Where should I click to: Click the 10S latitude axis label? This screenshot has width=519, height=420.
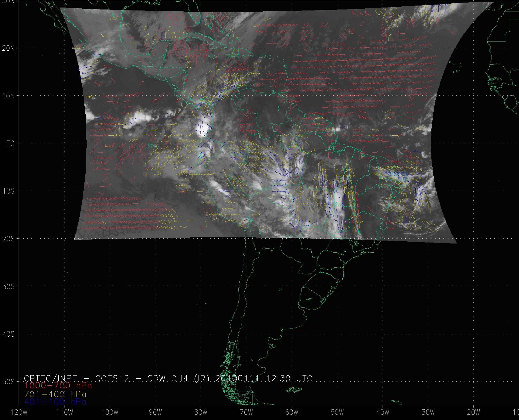(x=8, y=191)
